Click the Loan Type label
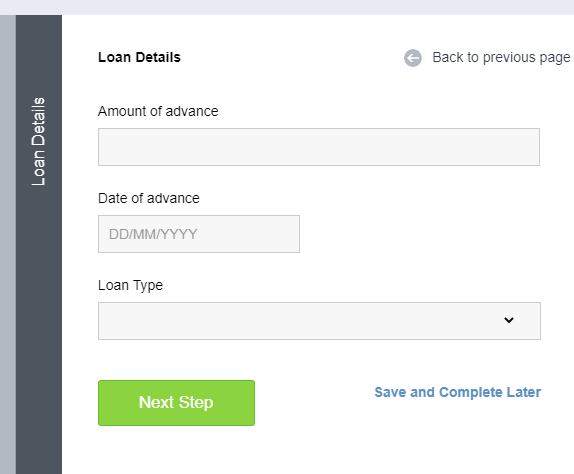Image resolution: width=574 pixels, height=474 pixels. (x=130, y=285)
